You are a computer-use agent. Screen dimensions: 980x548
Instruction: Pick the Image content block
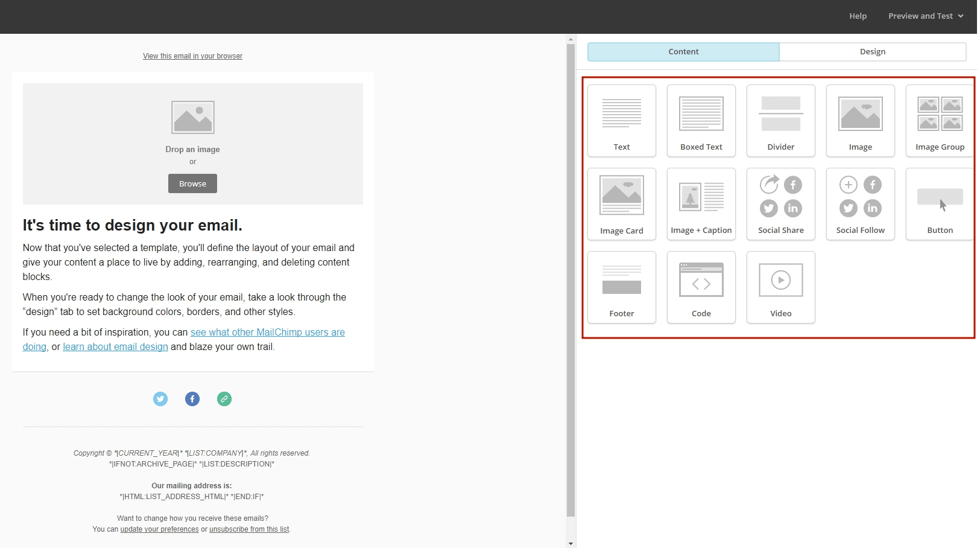pos(861,121)
